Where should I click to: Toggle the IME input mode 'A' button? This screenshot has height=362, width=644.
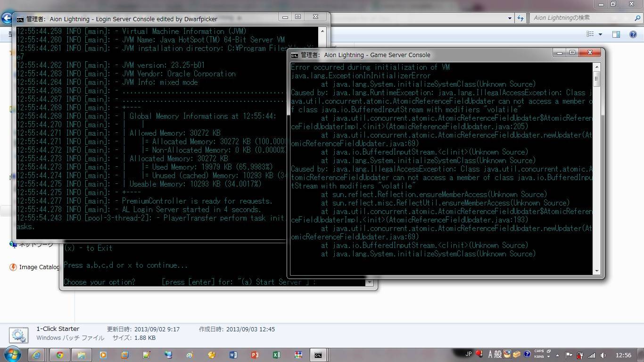[x=491, y=354]
